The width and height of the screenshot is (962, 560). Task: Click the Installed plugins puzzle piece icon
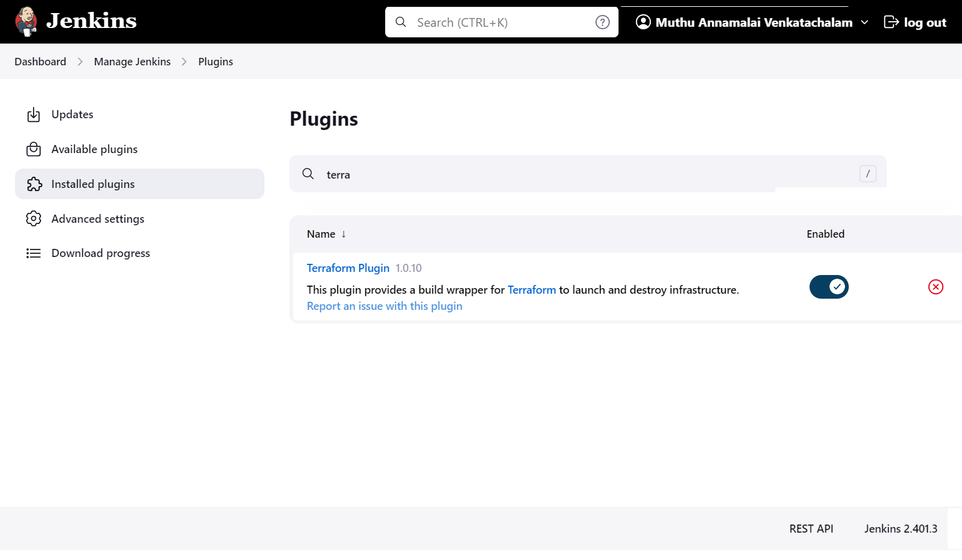34,184
